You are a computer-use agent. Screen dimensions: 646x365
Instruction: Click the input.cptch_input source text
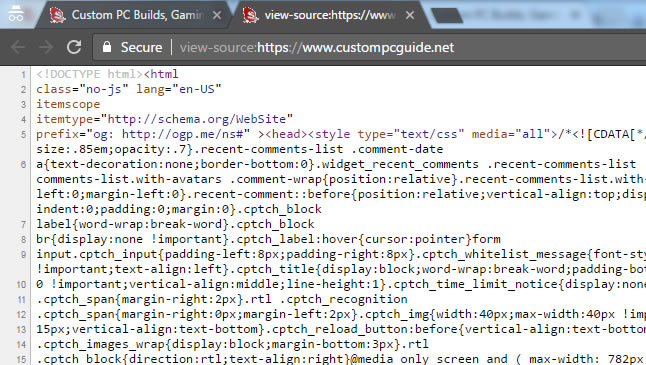tap(96, 254)
